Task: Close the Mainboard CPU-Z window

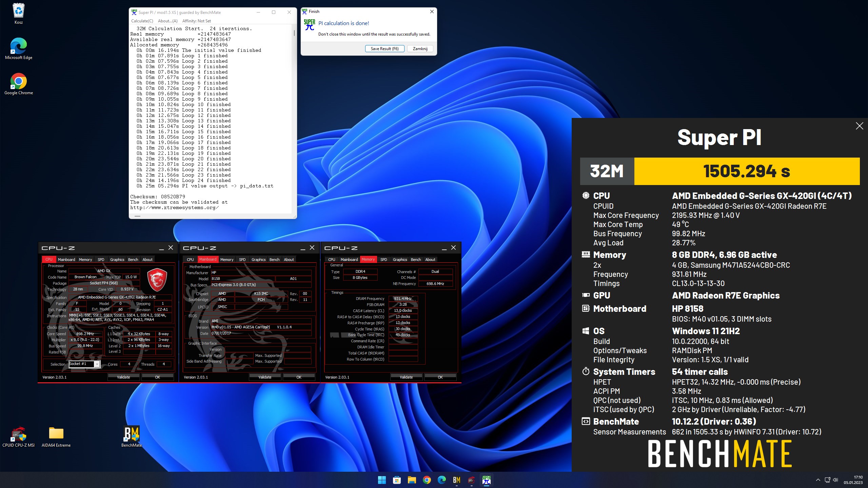Action: (x=312, y=248)
